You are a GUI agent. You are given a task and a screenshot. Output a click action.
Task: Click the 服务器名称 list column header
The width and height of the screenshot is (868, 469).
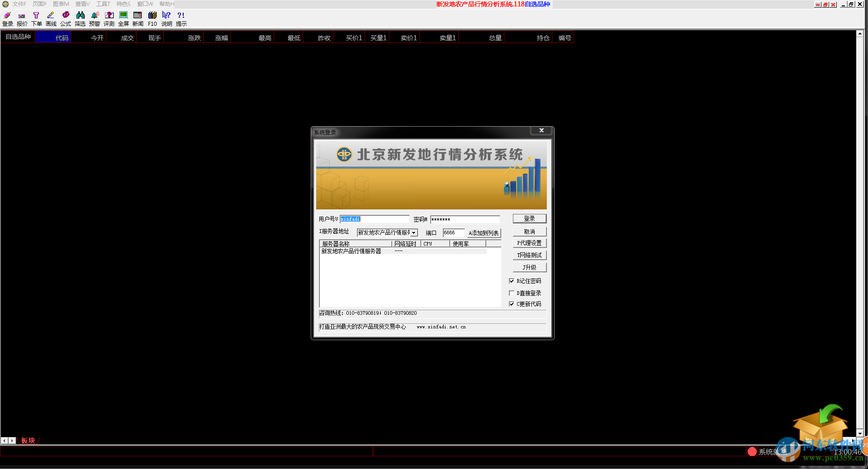point(356,244)
